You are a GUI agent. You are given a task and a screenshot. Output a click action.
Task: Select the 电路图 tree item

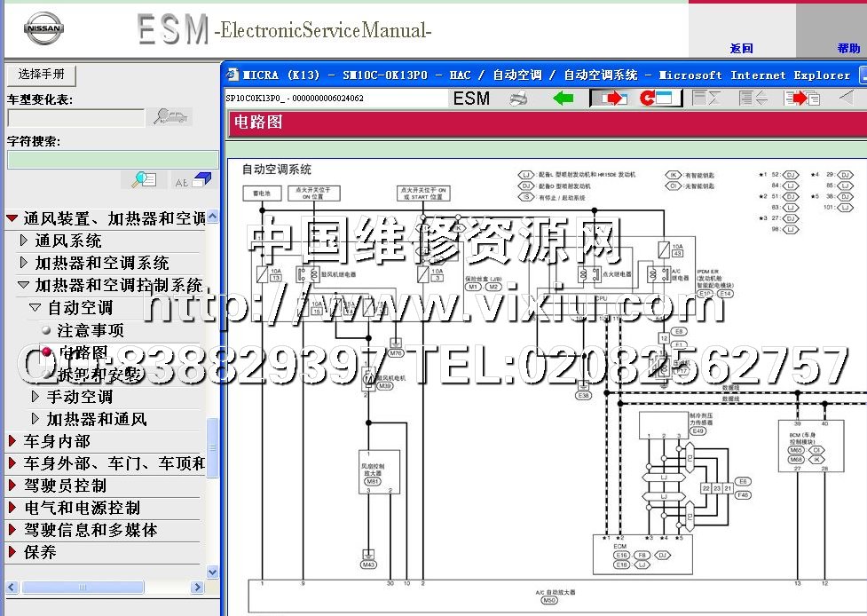[83, 352]
